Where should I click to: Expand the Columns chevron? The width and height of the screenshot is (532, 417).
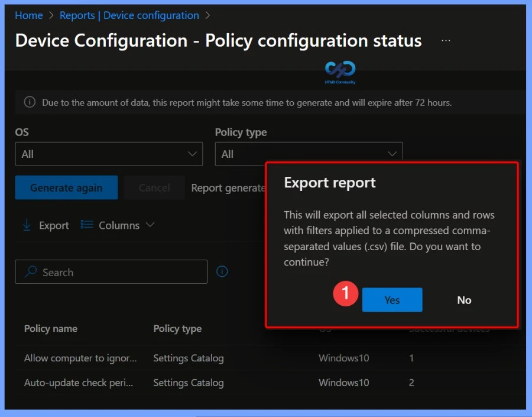pos(150,225)
